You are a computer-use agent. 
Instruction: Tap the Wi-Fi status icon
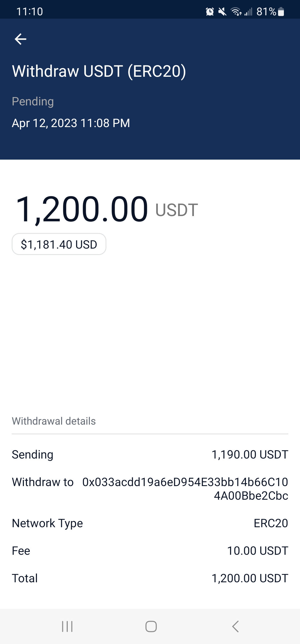pos(236,12)
